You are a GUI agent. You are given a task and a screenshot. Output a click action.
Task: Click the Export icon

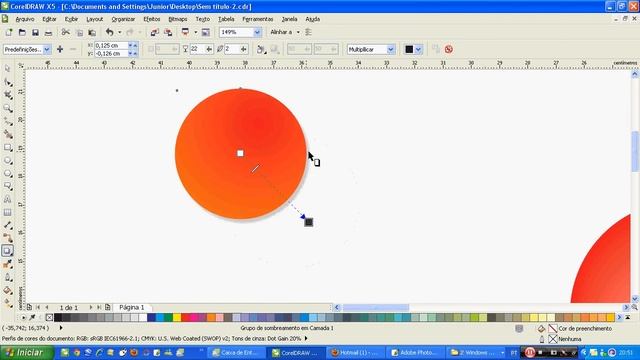[168, 32]
